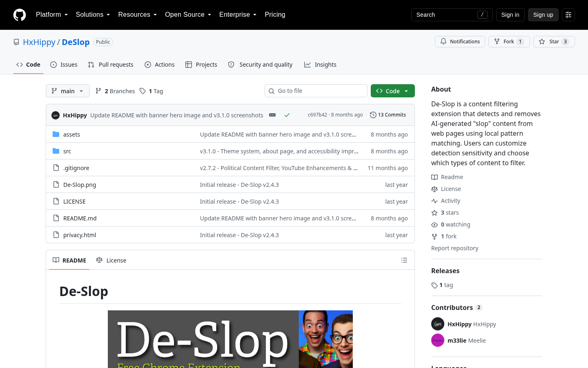Click the HxHippy contributor avatar
Image resolution: width=588 pixels, height=368 pixels.
(438, 324)
